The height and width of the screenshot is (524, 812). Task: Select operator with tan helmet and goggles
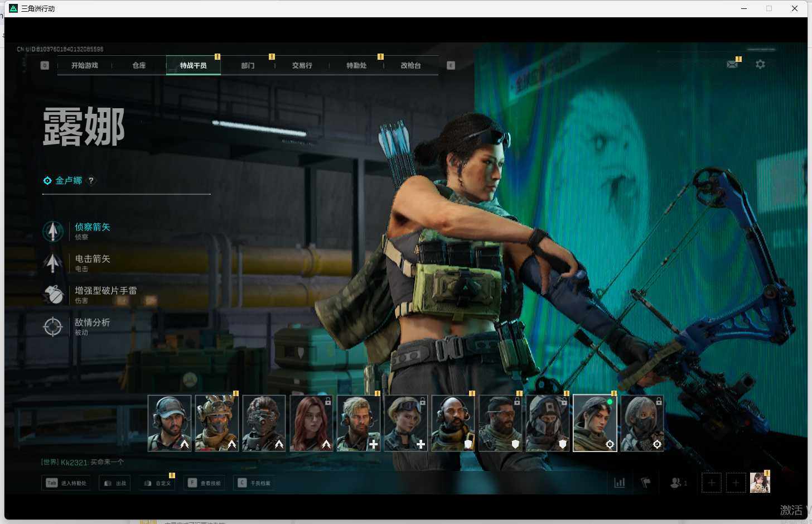tap(217, 423)
